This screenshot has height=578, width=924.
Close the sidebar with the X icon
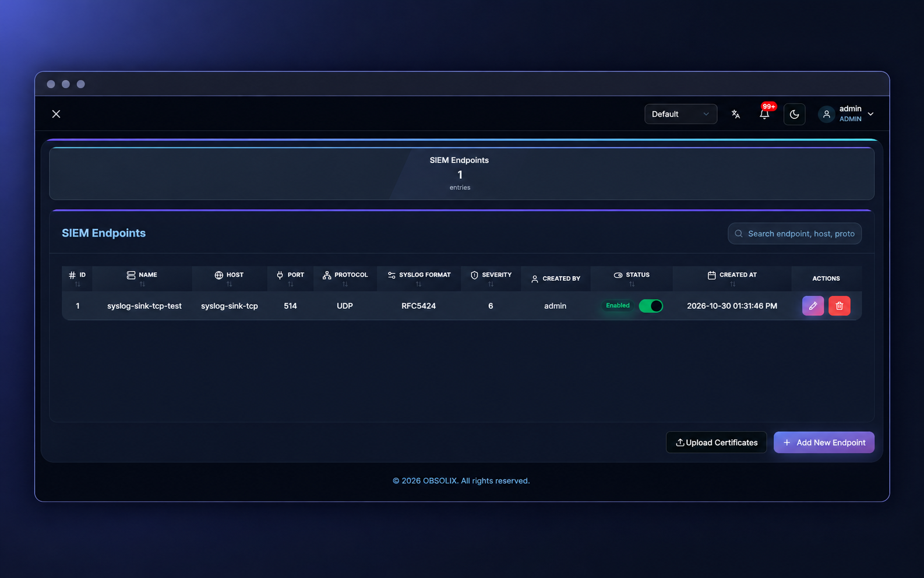click(x=56, y=114)
